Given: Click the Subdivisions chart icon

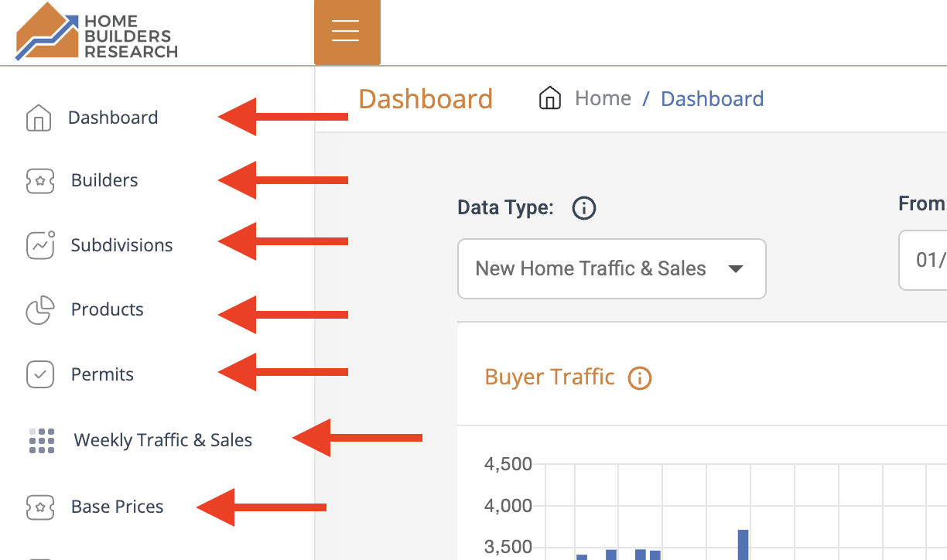Looking at the screenshot, I should [x=39, y=244].
